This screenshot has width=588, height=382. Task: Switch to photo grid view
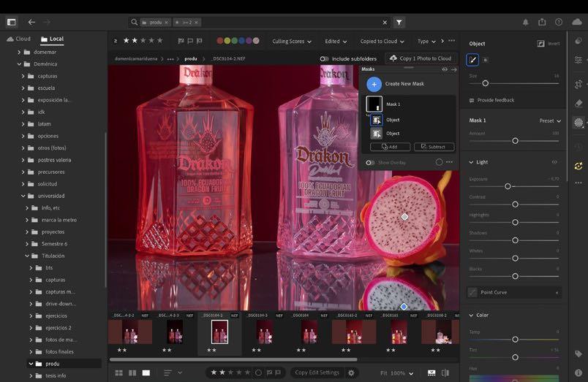pos(119,373)
